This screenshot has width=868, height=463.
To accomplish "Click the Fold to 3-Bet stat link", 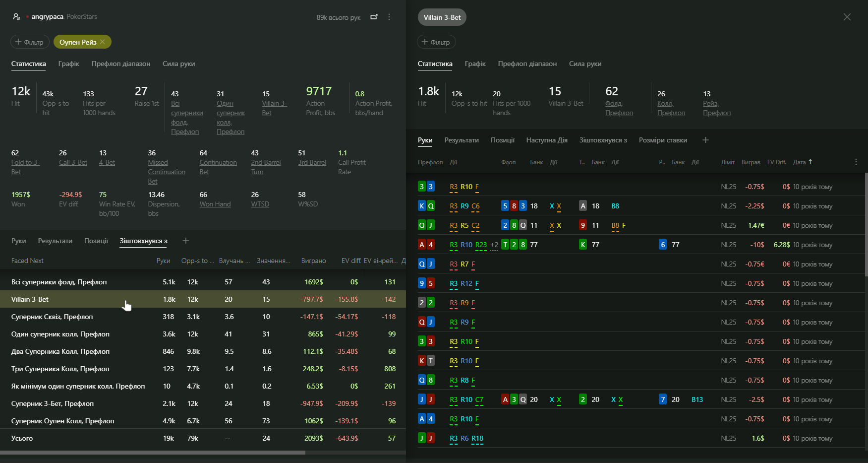I will coord(26,167).
